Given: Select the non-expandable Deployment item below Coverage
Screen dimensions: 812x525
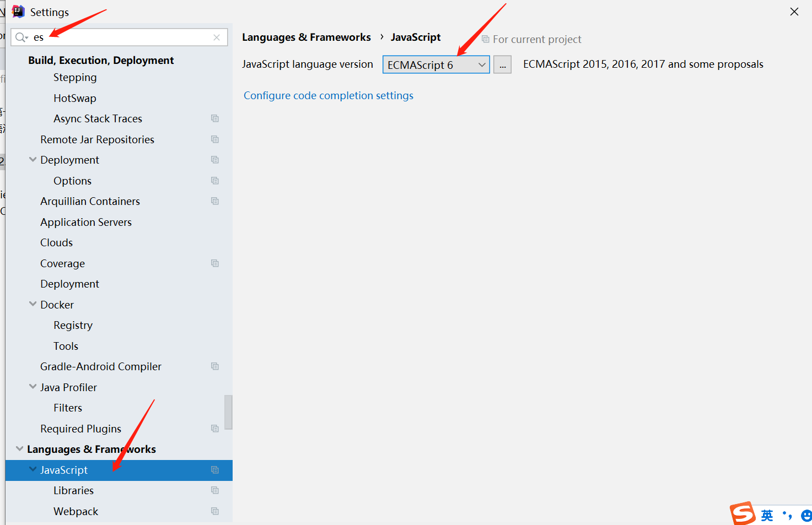Looking at the screenshot, I should point(69,284).
